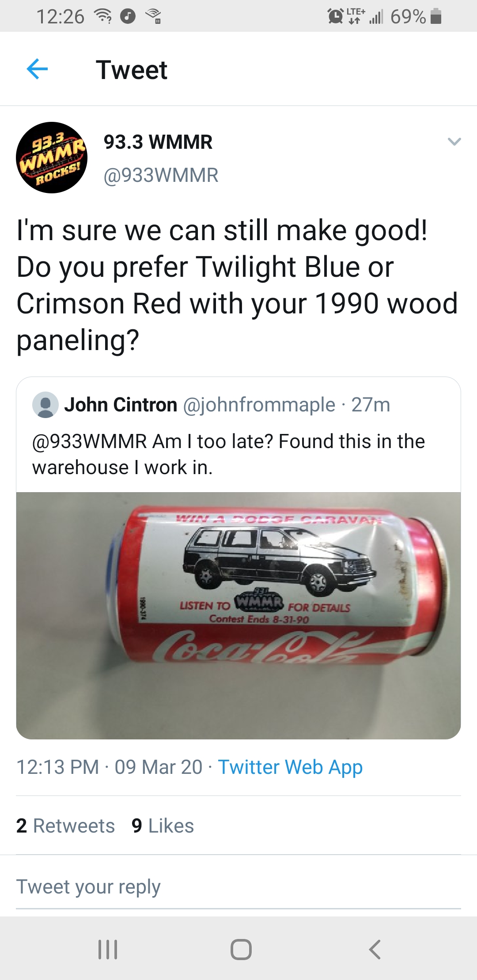The width and height of the screenshot is (477, 980).
Task: Focus the Tweet your reply field
Action: [x=238, y=887]
